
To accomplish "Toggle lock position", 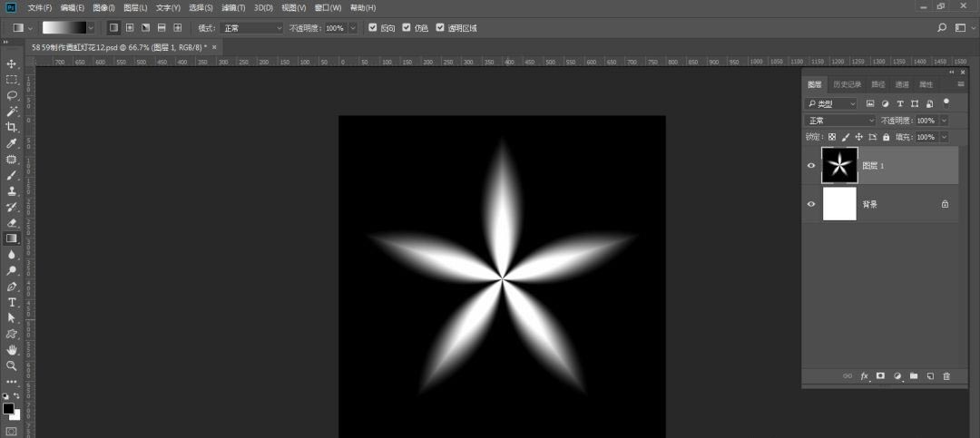I will point(858,137).
